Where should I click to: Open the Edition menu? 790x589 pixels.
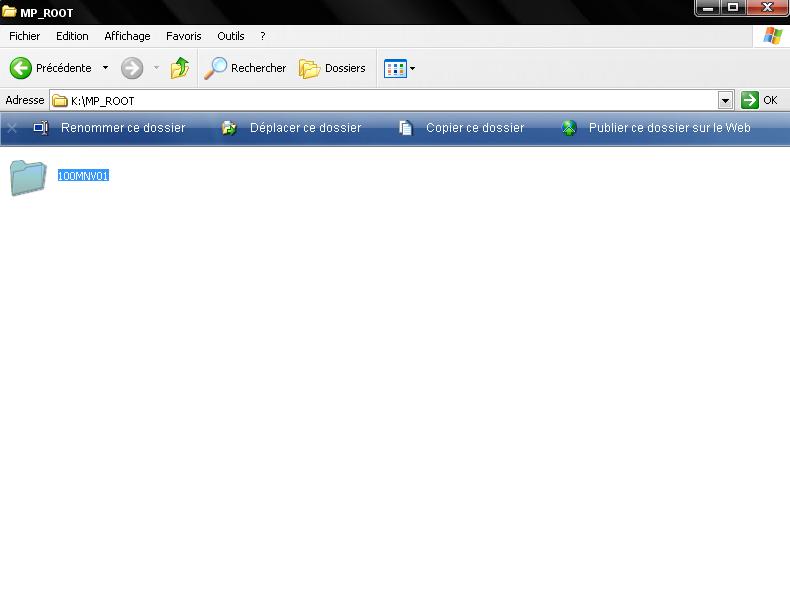[x=72, y=36]
